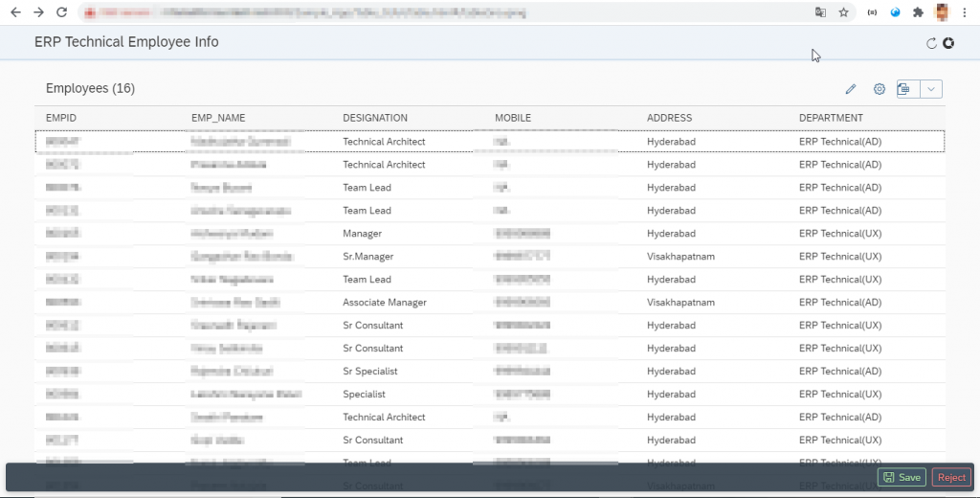The height and width of the screenshot is (498, 980).
Task: Click 'ERP Technical(UX)' in the Sr.Manager row
Action: [840, 257]
